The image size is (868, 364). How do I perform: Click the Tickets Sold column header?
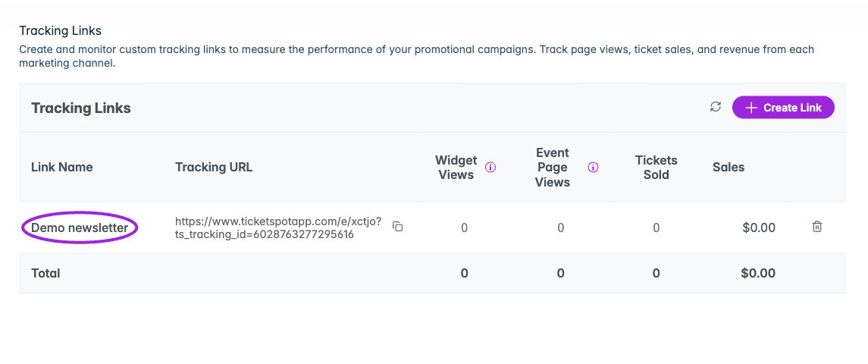(656, 168)
